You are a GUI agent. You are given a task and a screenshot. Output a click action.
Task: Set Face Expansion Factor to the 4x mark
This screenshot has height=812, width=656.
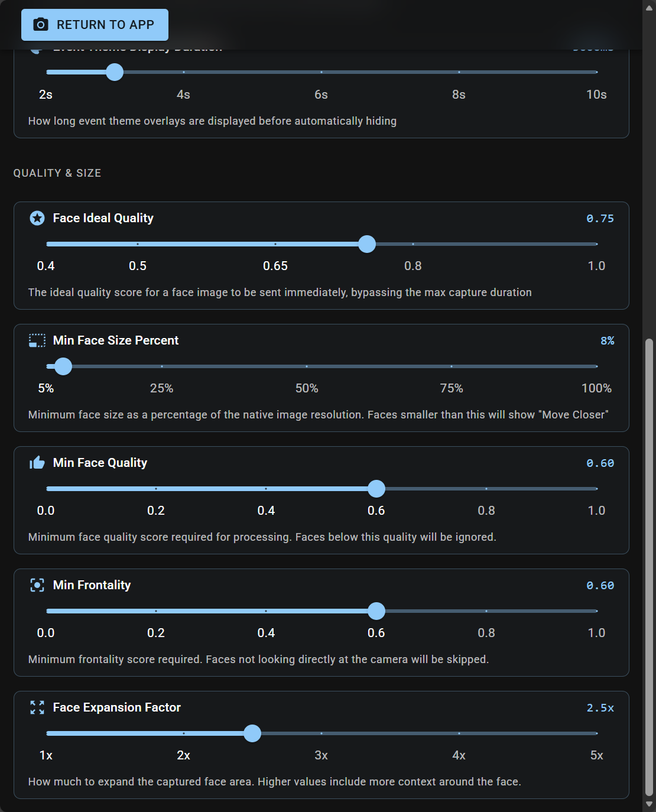pyautogui.click(x=459, y=733)
